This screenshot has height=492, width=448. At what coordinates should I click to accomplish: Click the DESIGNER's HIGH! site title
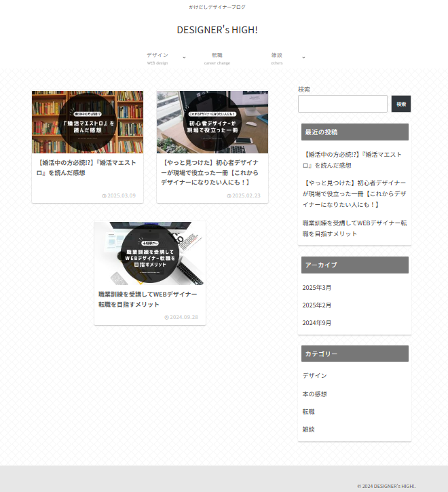coord(217,30)
